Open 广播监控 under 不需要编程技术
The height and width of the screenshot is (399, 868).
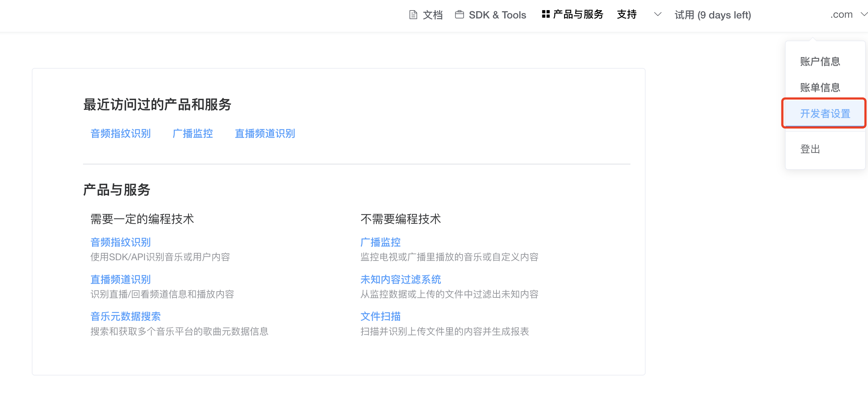tap(381, 242)
